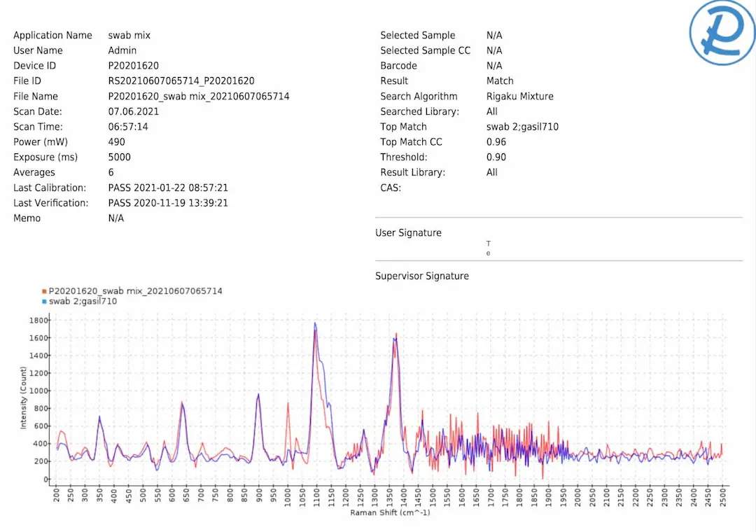Click the Intensity (Count) axis label

[x=23, y=398]
